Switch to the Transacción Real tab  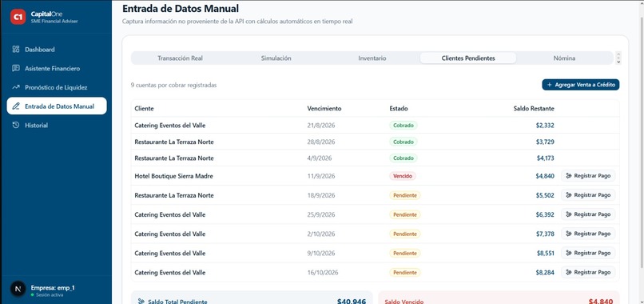pos(180,58)
